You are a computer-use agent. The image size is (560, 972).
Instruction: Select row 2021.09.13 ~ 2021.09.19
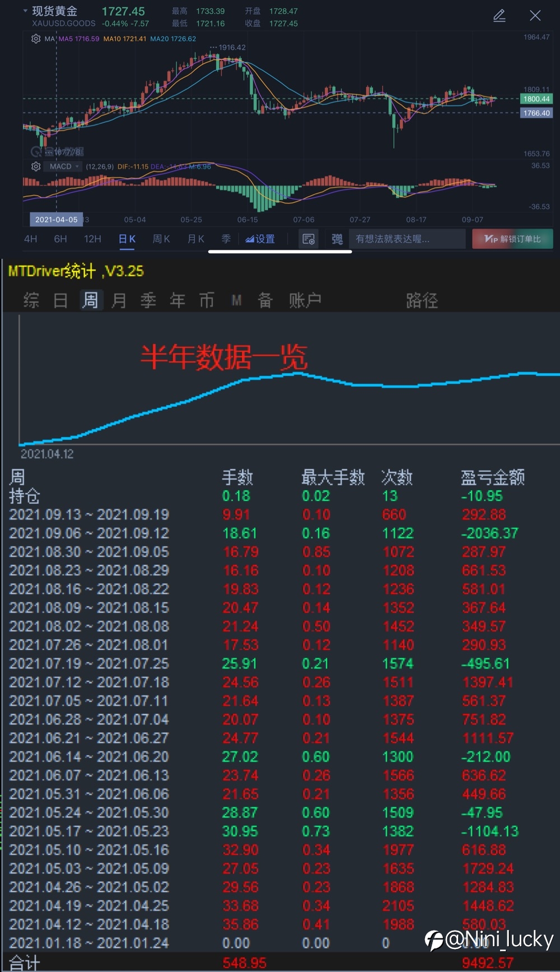click(x=280, y=515)
